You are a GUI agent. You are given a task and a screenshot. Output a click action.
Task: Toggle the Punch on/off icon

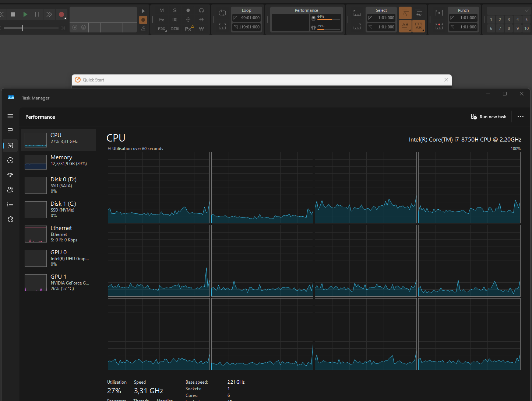pyautogui.click(x=439, y=13)
